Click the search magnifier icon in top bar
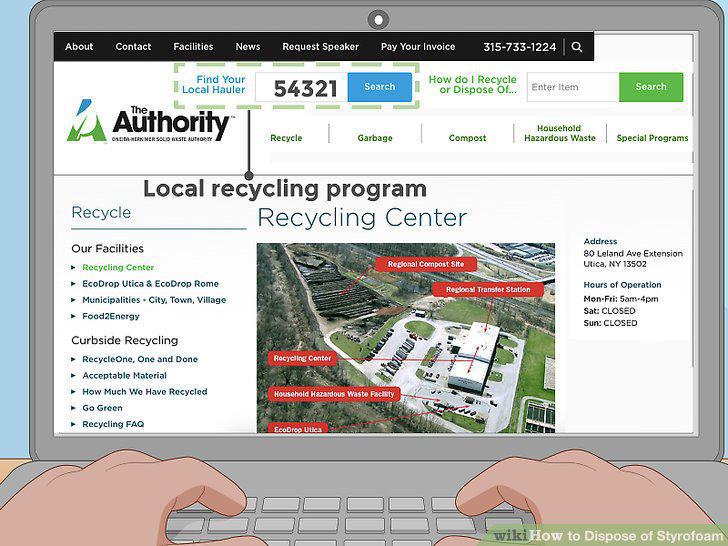This screenshot has width=728, height=546. pos(577,47)
